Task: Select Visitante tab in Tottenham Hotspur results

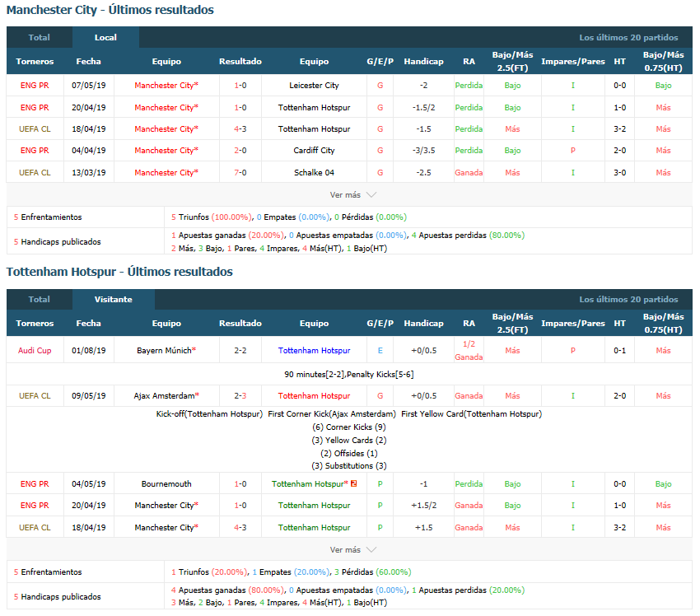Action: point(114,300)
